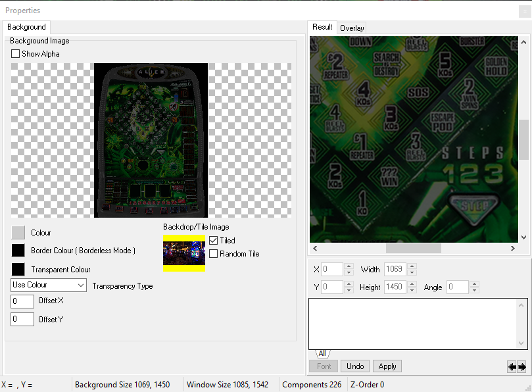Click the Angle input field
532x392 pixels.
(x=458, y=287)
